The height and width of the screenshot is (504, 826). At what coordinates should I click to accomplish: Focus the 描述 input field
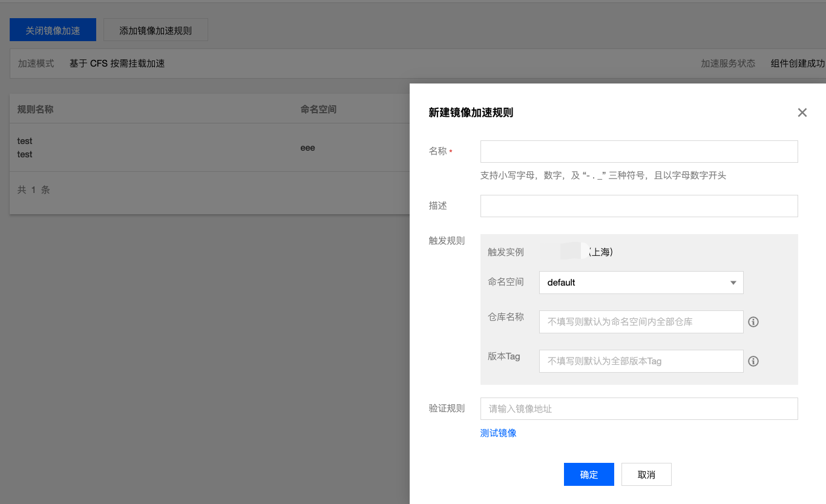[639, 206]
